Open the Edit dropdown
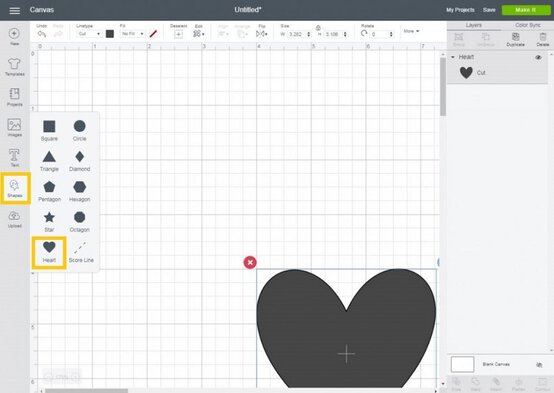 (199, 34)
